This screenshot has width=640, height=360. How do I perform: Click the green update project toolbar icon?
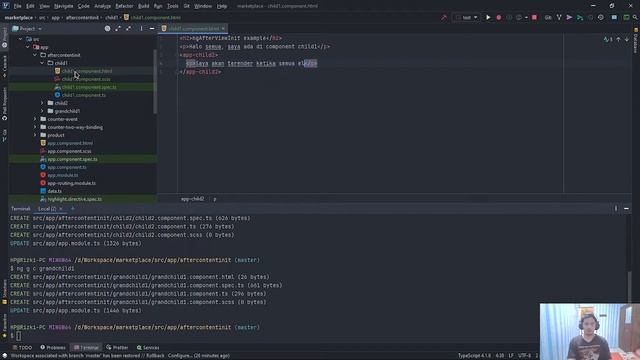pos(580,18)
